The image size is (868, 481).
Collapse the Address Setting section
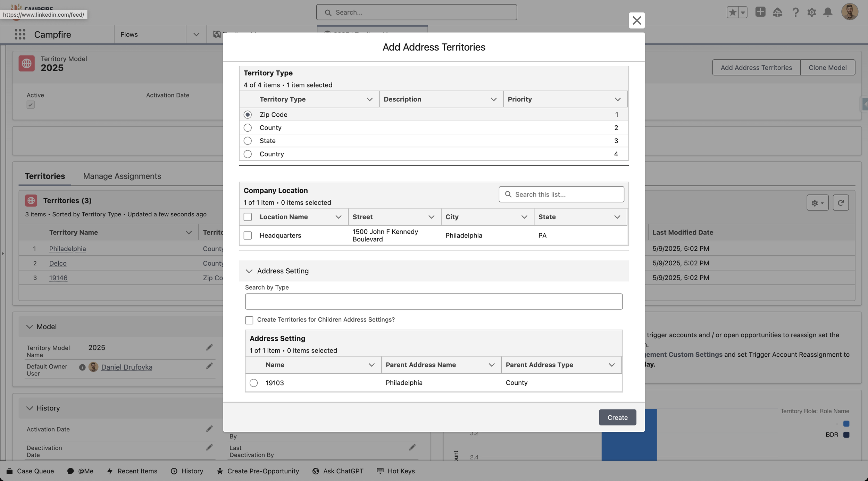coord(249,271)
